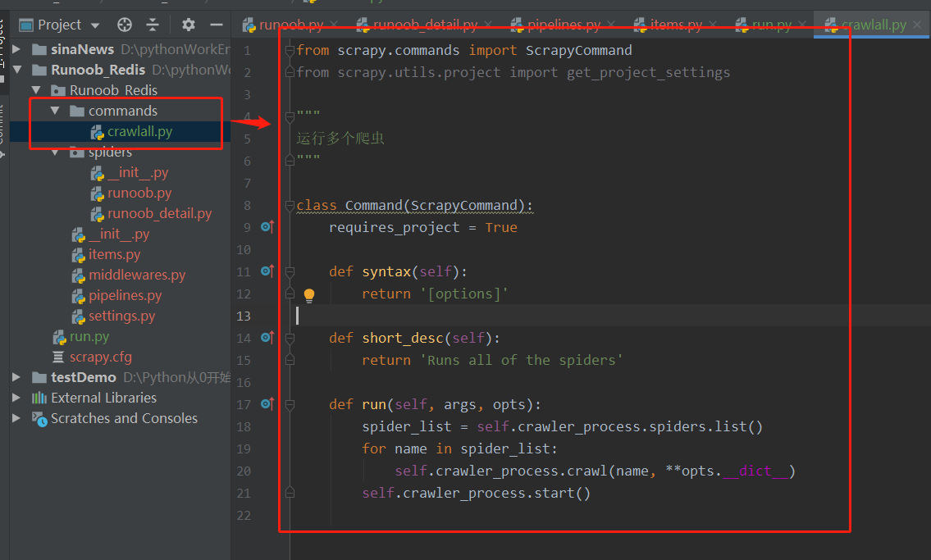Screen dimensions: 931x560
Task: Open settings.py in project tree
Action: 113,316
